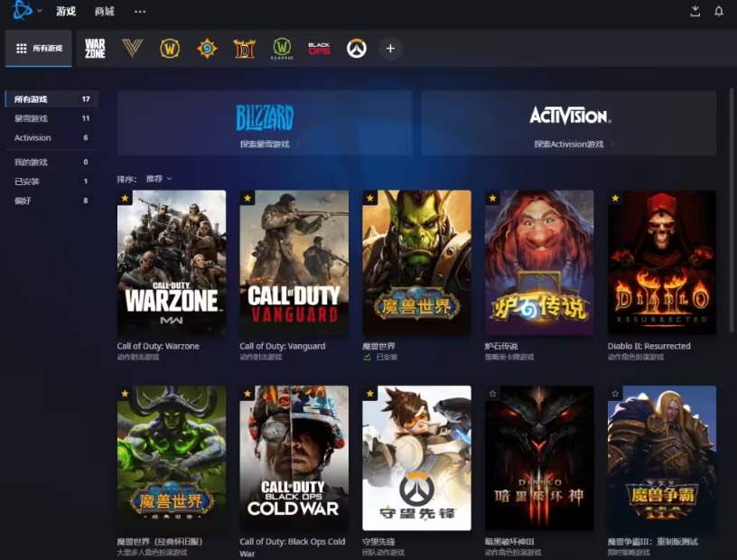Toggle favorite star on 守望先锋 cover

pyautogui.click(x=370, y=394)
